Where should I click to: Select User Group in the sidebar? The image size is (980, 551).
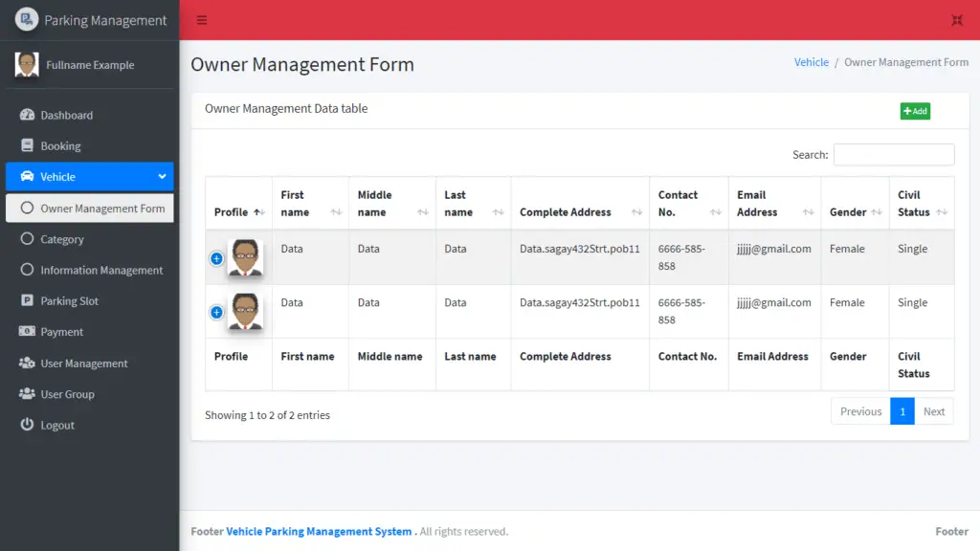(27, 393)
